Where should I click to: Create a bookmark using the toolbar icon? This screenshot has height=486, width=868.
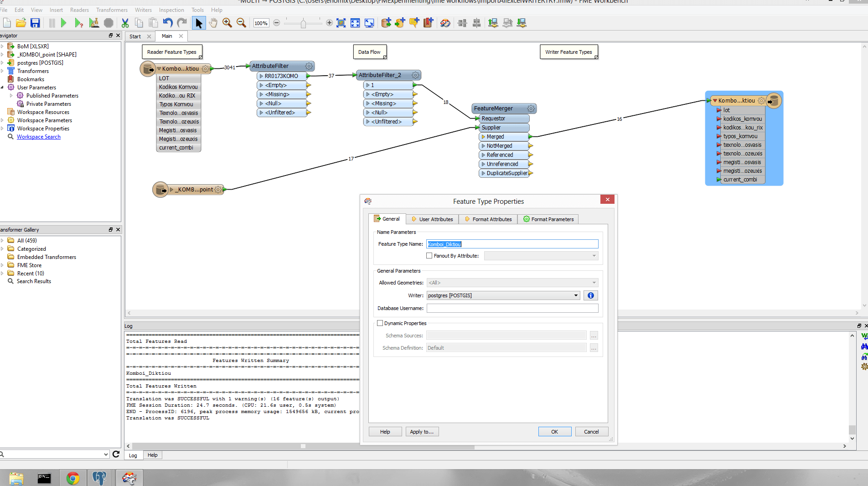coord(428,23)
